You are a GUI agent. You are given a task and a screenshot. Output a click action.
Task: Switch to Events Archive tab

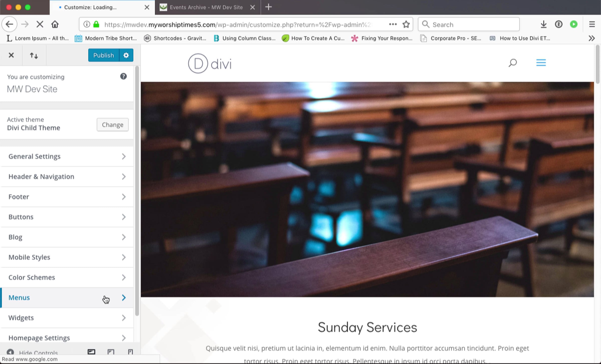[206, 8]
